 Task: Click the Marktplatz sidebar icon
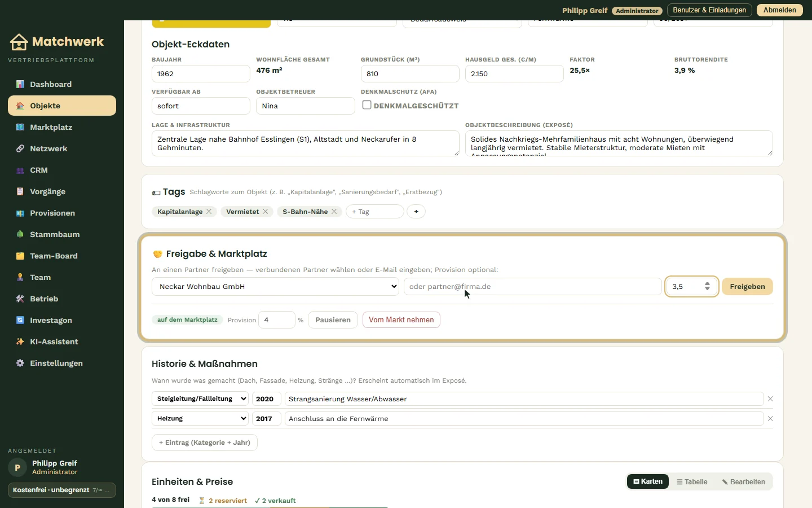tap(20, 127)
